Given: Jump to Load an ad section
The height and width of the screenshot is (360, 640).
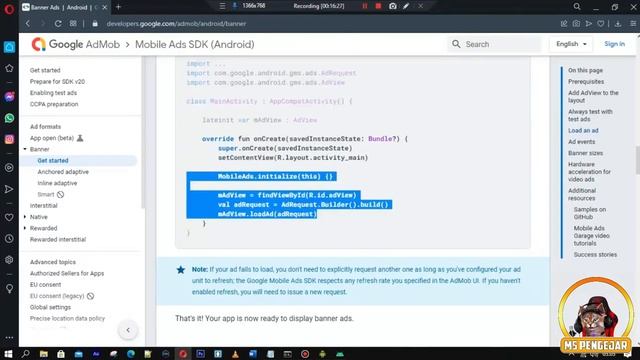Looking at the screenshot, I should 583,131.
